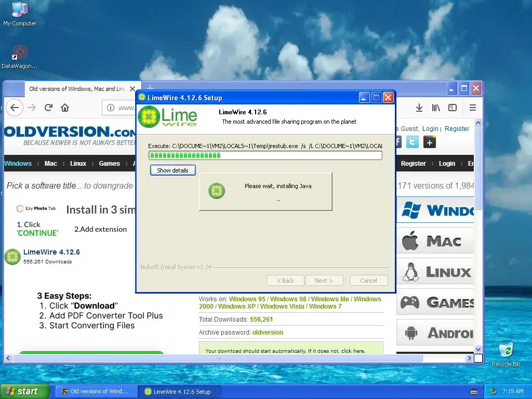Toggle browser sidebar icon
Screen dimensions: 532x399
(x=453, y=108)
